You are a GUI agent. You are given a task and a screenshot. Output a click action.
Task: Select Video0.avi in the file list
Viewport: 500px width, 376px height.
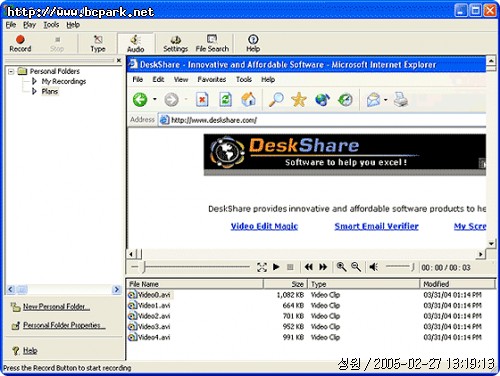[x=154, y=295]
